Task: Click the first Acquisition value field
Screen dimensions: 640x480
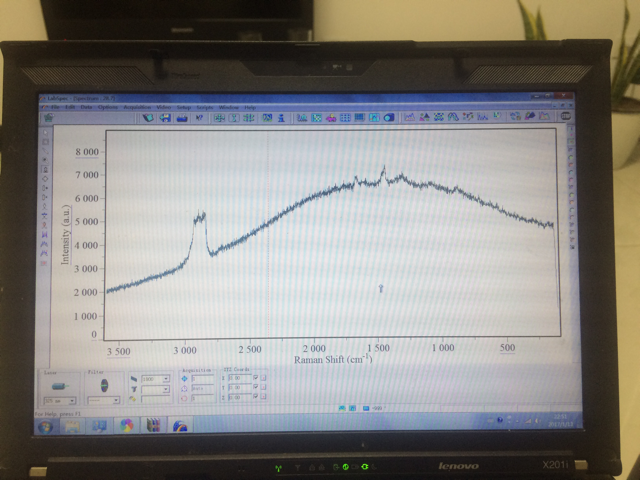Action: (202, 379)
